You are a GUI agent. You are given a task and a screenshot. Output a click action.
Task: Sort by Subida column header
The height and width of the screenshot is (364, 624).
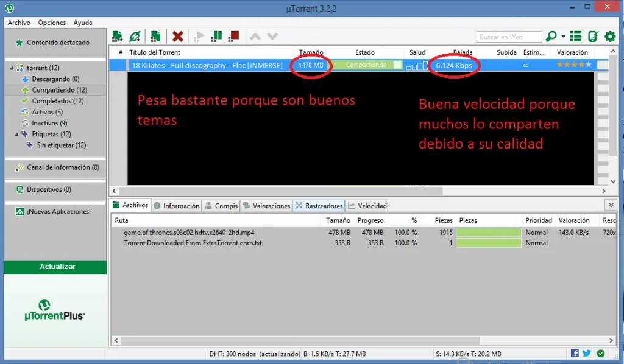(506, 52)
